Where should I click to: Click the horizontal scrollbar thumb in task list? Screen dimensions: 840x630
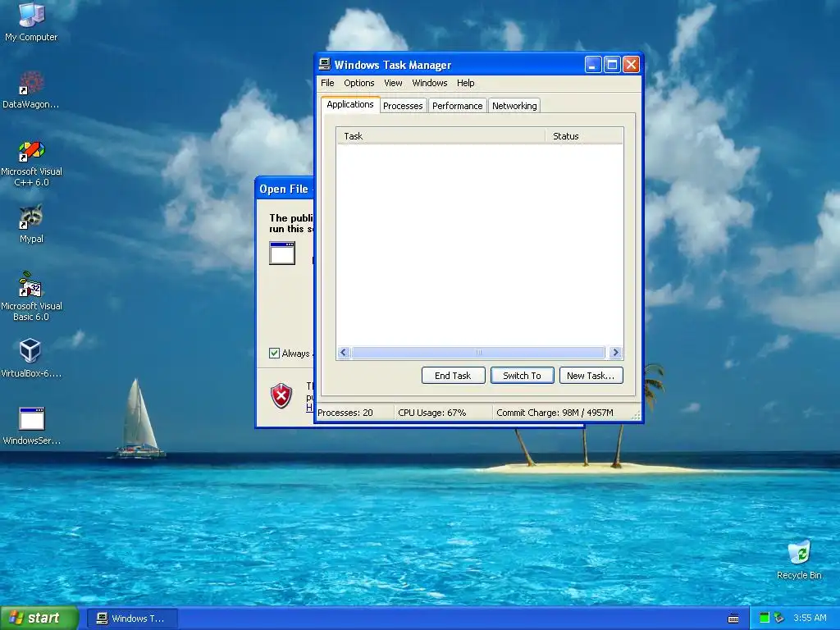click(478, 353)
